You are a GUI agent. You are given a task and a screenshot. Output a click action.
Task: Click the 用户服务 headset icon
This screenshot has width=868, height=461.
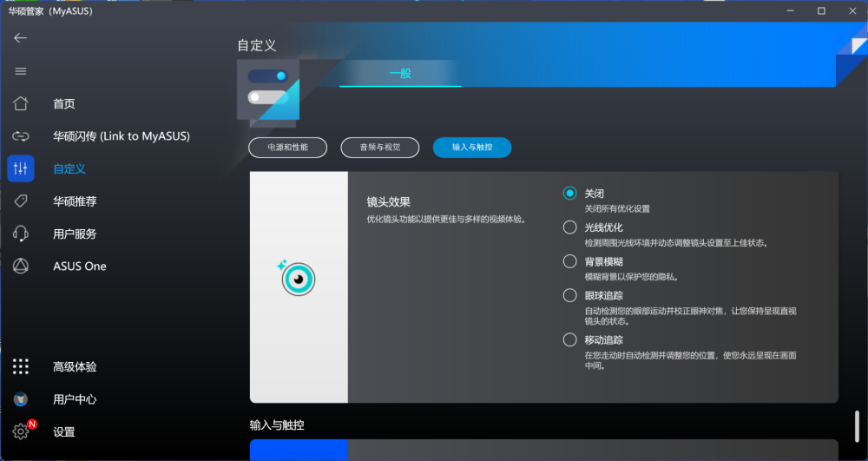pos(21,234)
